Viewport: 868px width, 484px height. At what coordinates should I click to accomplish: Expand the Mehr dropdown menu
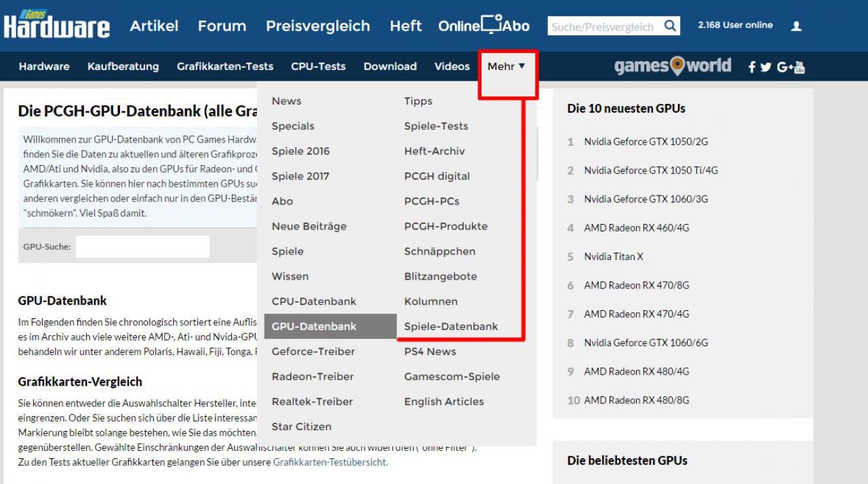(x=507, y=66)
